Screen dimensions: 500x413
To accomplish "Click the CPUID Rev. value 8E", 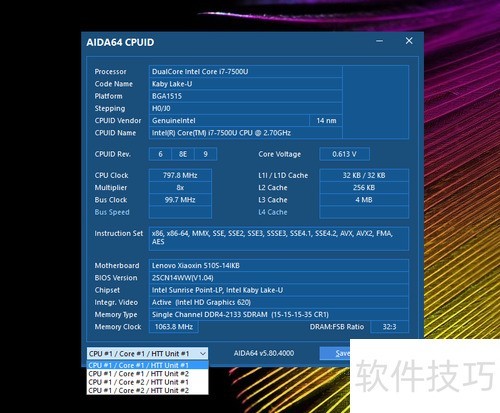I will point(183,154).
